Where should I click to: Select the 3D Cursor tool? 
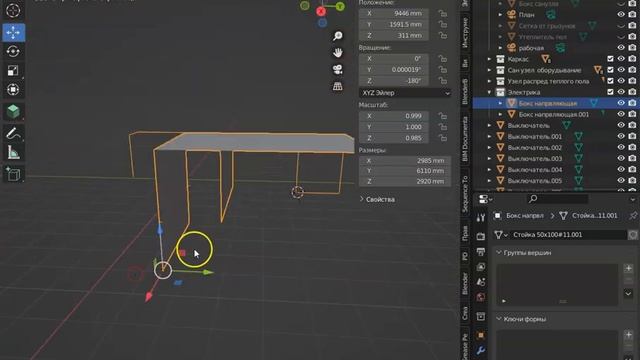(13, 11)
